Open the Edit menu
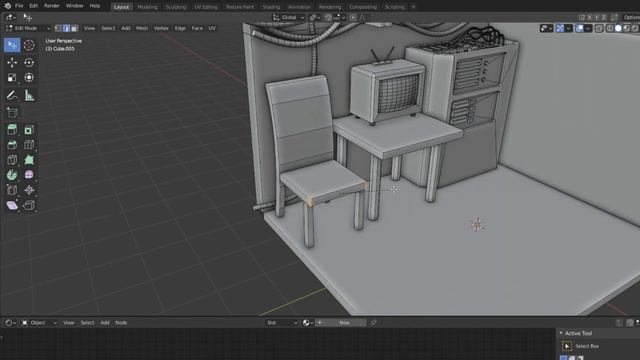Screen dimensions: 640x360 pyautogui.click(x=33, y=6)
